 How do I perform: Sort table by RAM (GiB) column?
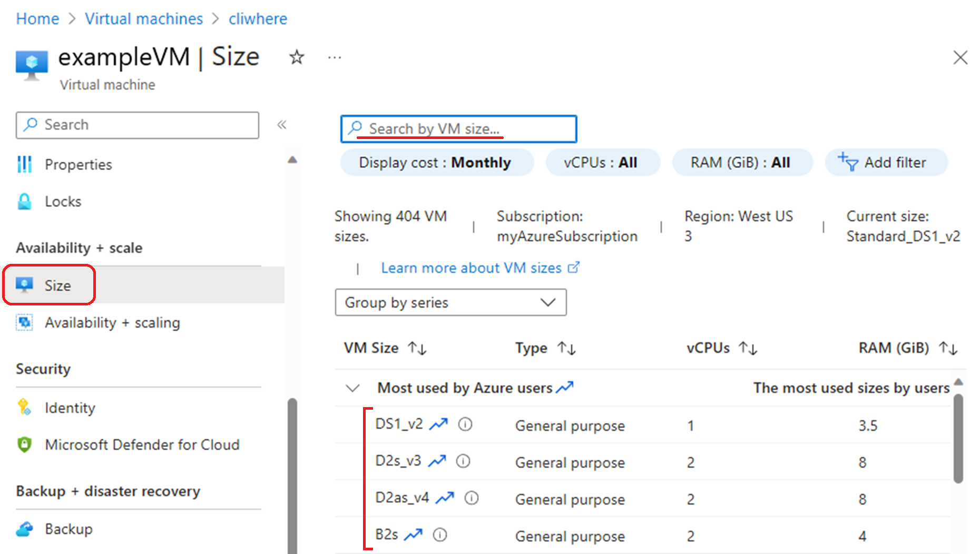click(x=948, y=348)
